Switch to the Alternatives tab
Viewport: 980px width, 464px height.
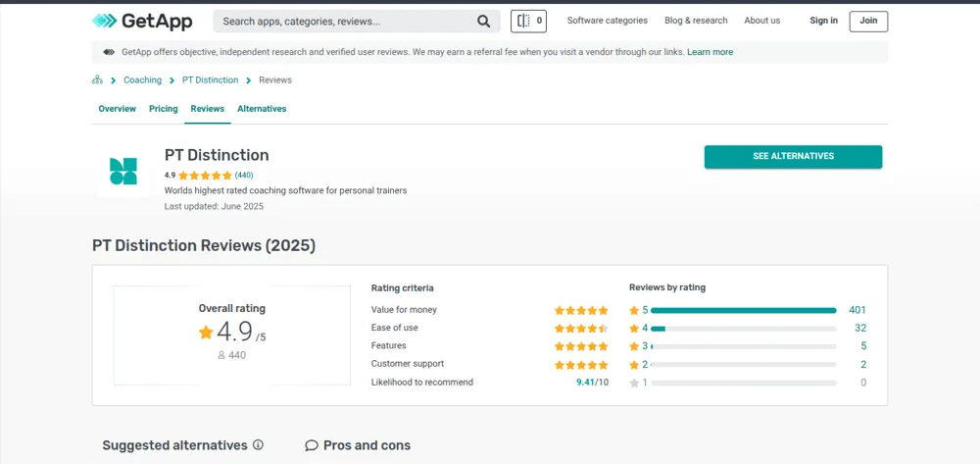(x=262, y=109)
